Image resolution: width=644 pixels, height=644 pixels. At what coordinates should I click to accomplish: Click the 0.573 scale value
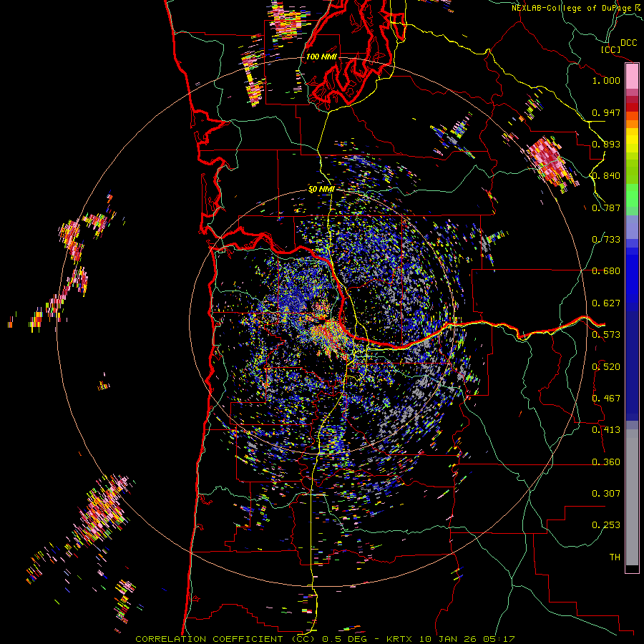click(x=606, y=335)
